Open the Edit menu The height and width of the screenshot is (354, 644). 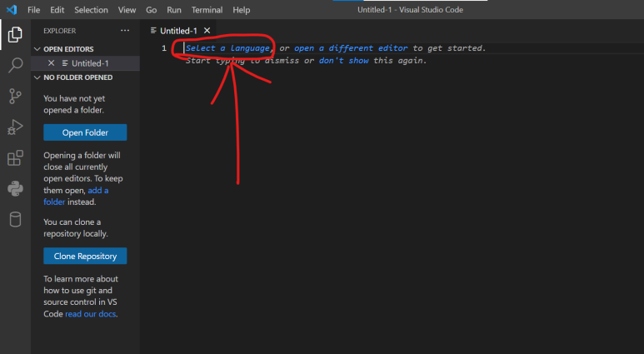57,10
